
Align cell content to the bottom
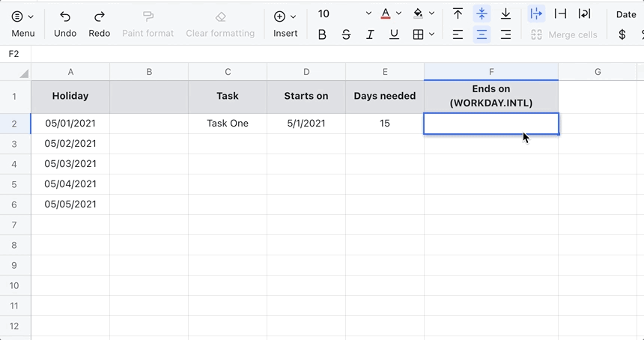[505, 14]
